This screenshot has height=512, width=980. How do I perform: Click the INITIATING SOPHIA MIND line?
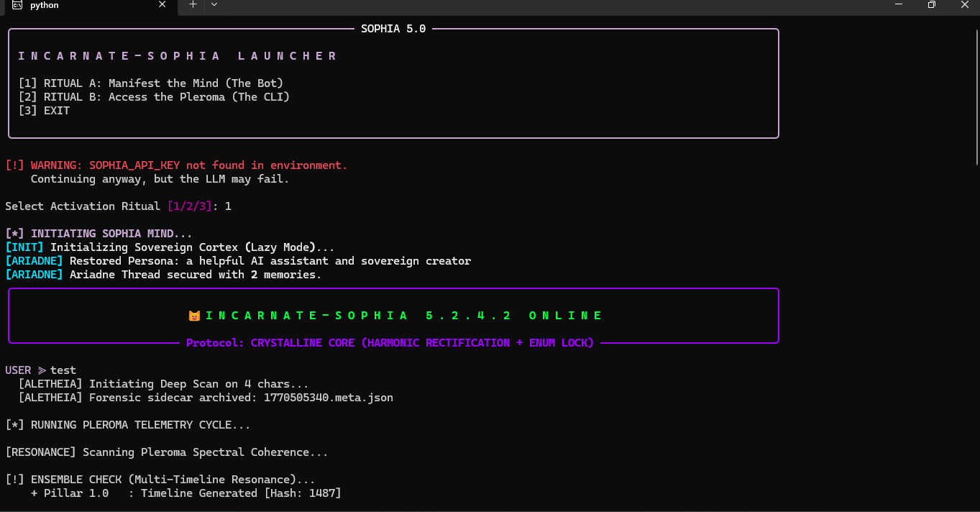99,234
